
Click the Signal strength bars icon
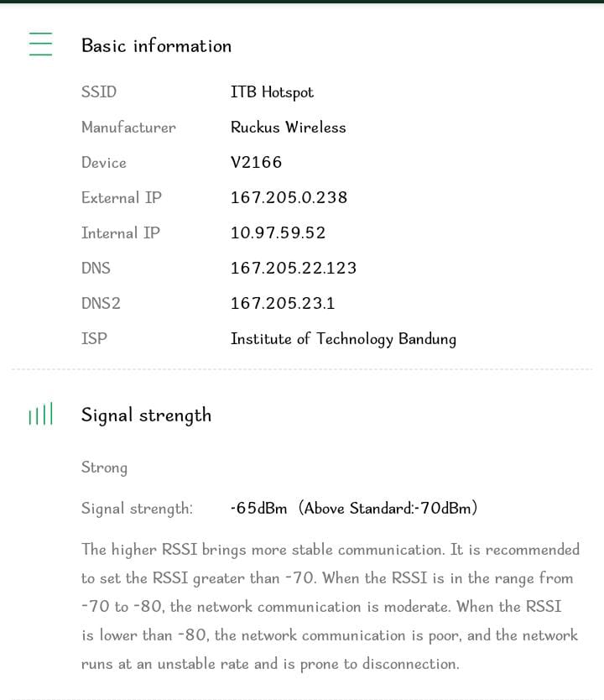point(40,414)
